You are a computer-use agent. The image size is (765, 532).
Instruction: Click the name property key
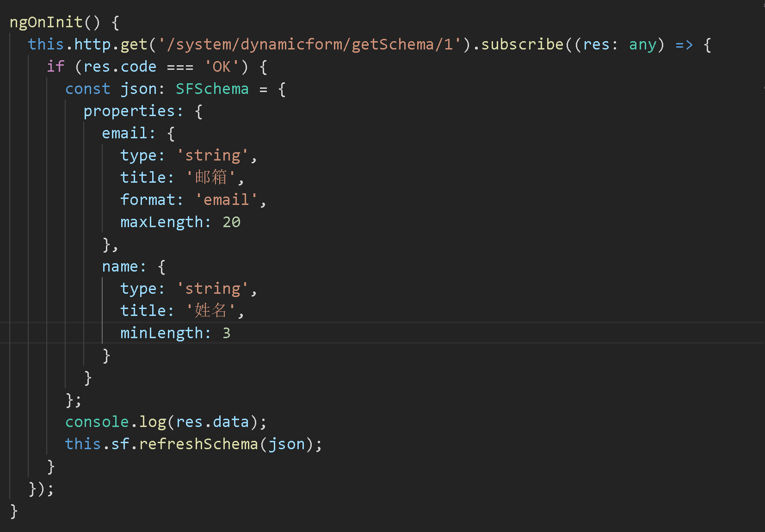coord(121,266)
